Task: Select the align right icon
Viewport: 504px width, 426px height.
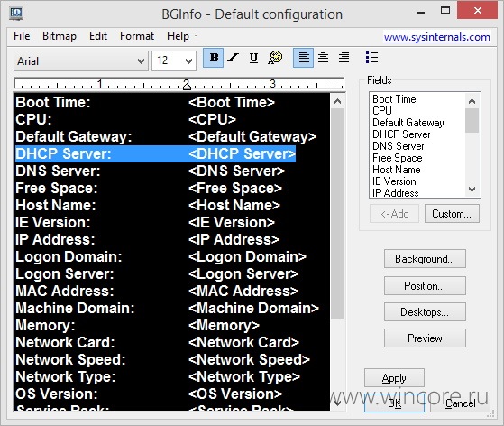Action: 344,58
